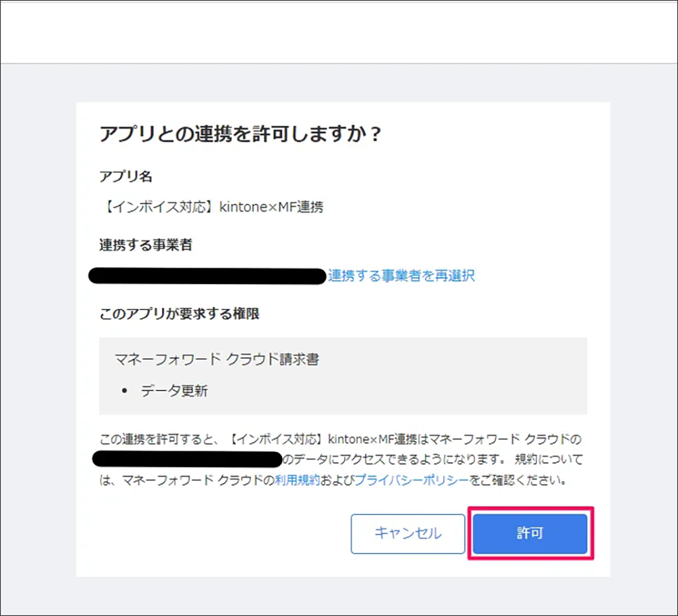Image resolution: width=678 pixels, height=616 pixels.
Task: Click the キャンセル button
Action: [407, 533]
